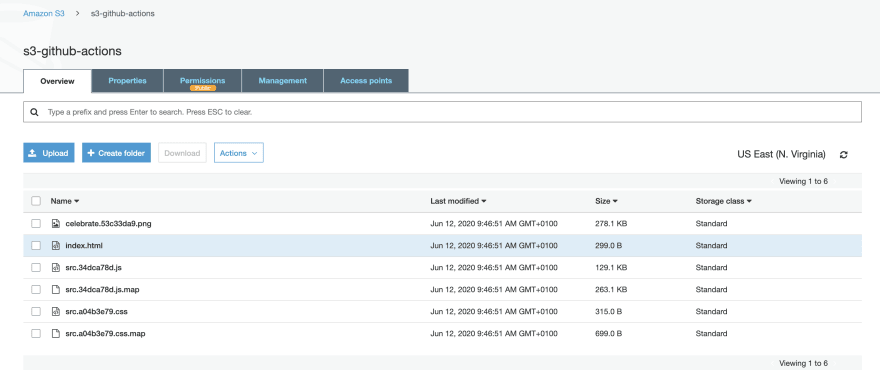Click the file icon for src.a04b3e79.css.map
The height and width of the screenshot is (370, 880).
56,334
